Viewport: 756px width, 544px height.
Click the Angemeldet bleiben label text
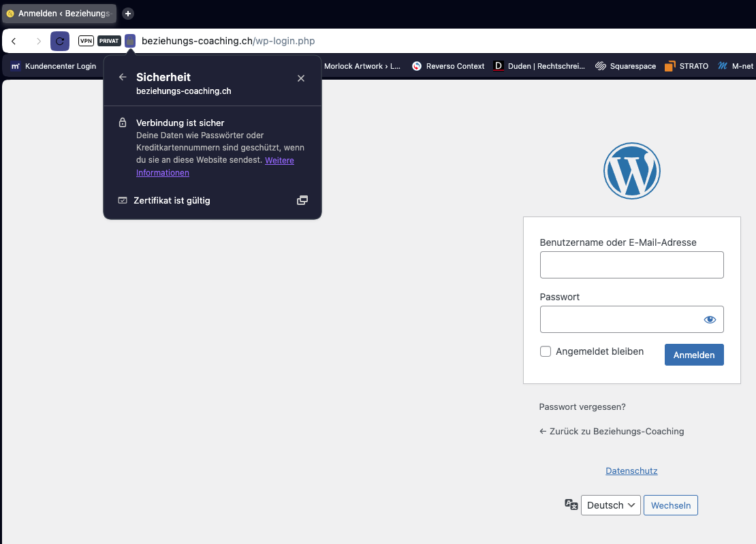pos(599,351)
